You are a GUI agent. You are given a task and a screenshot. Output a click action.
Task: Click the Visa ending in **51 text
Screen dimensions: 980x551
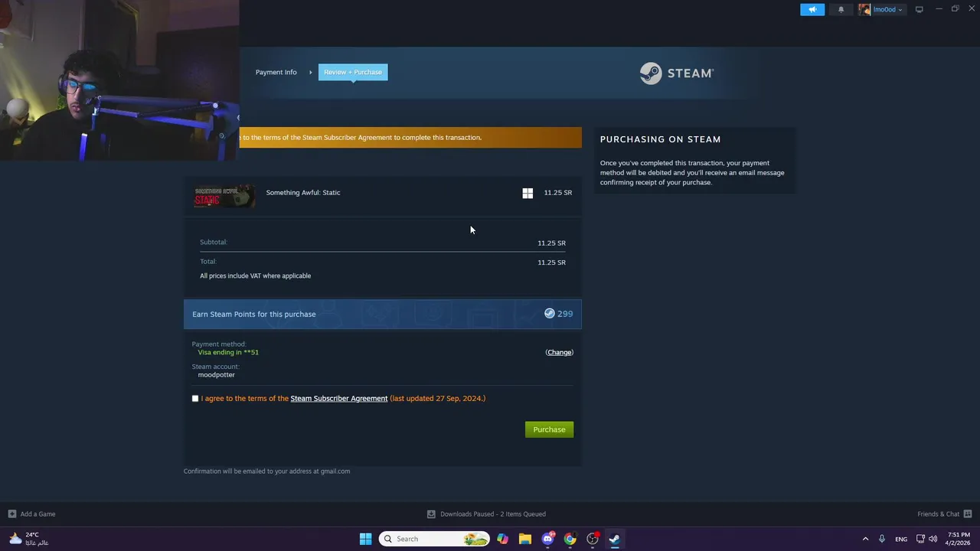(228, 353)
